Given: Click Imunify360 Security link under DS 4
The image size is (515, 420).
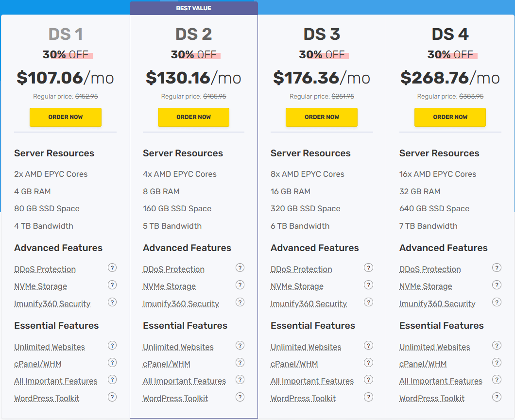Looking at the screenshot, I should (437, 304).
